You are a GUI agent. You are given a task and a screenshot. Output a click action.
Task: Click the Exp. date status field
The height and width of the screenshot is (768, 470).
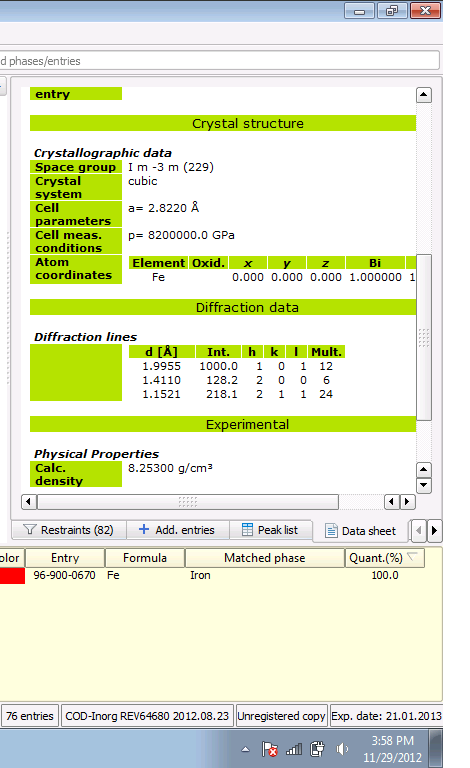coord(386,716)
